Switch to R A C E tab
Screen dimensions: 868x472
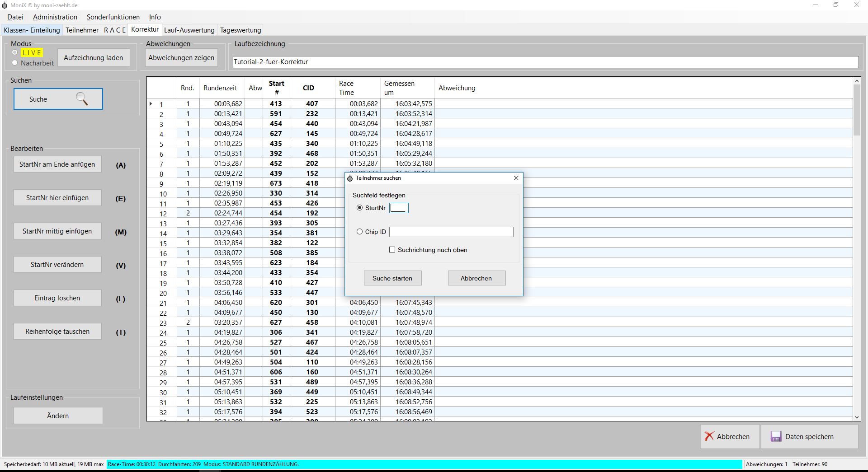click(115, 30)
